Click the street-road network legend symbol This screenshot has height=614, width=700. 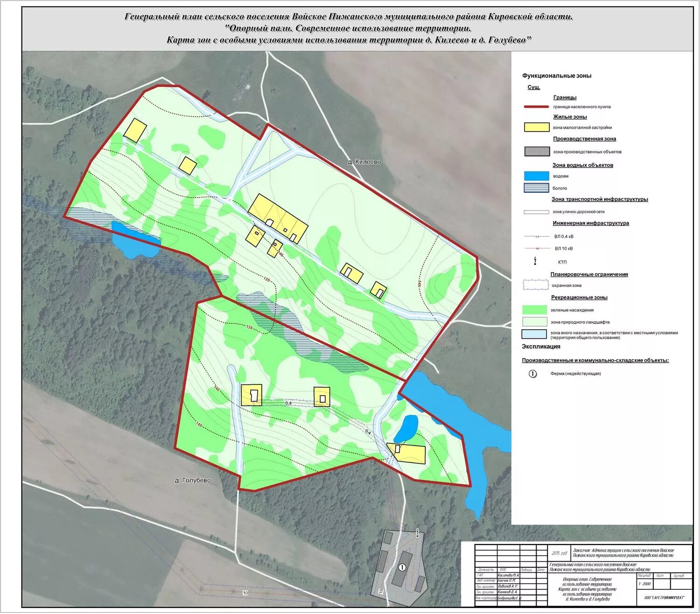click(536, 212)
